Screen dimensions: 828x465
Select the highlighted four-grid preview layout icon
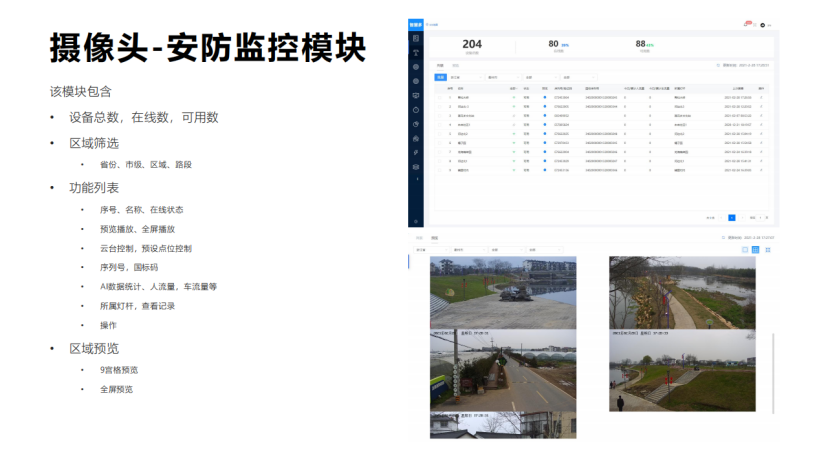tap(756, 250)
